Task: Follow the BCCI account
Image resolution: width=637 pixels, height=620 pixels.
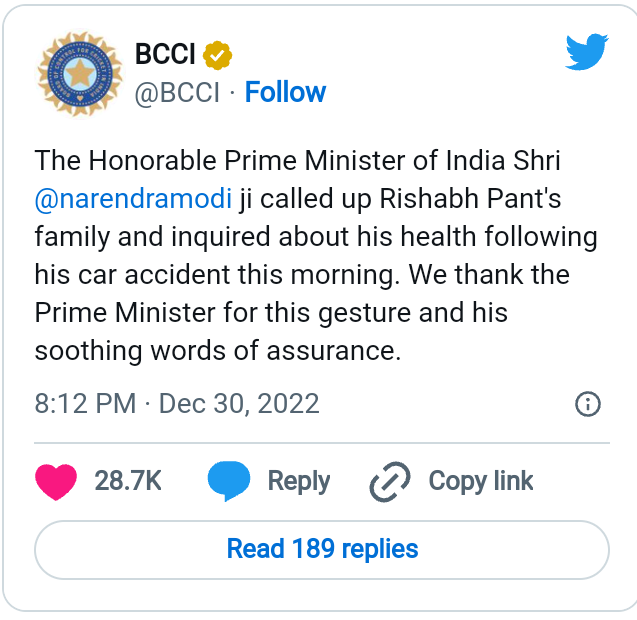Action: pyautogui.click(x=285, y=92)
